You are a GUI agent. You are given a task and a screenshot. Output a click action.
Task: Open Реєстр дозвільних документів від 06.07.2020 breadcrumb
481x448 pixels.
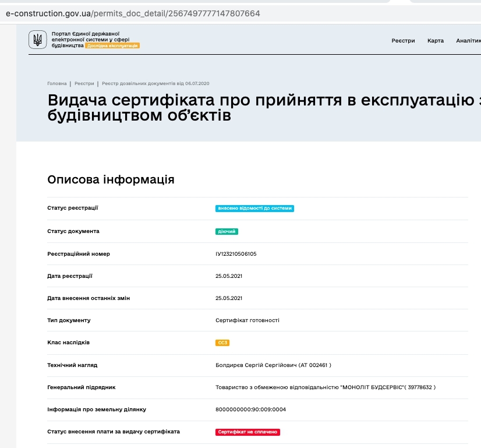155,83
